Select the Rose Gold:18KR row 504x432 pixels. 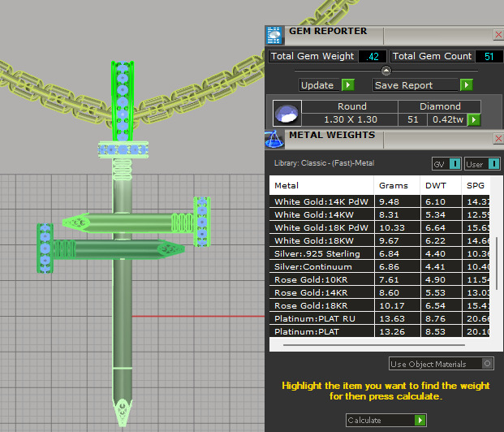pyautogui.click(x=380, y=305)
